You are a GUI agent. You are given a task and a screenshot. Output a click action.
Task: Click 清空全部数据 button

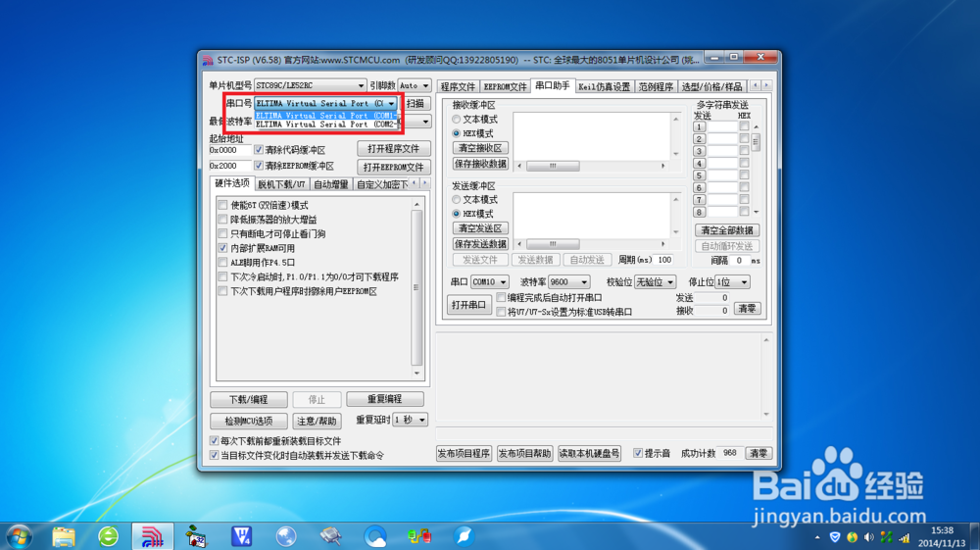coord(727,230)
